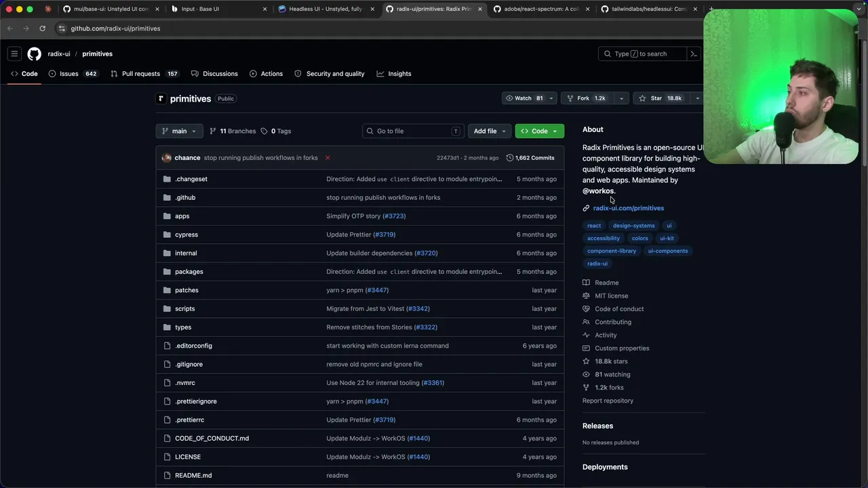868x488 pixels.
Task: Close the radix-ui/primitives browser tab
Action: point(480,9)
